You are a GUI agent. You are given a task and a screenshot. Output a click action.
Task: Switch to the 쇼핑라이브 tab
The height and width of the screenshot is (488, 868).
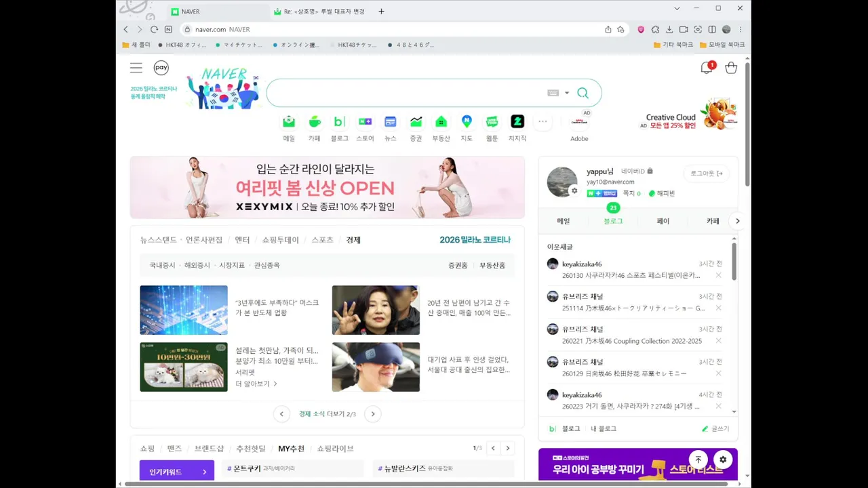point(335,449)
